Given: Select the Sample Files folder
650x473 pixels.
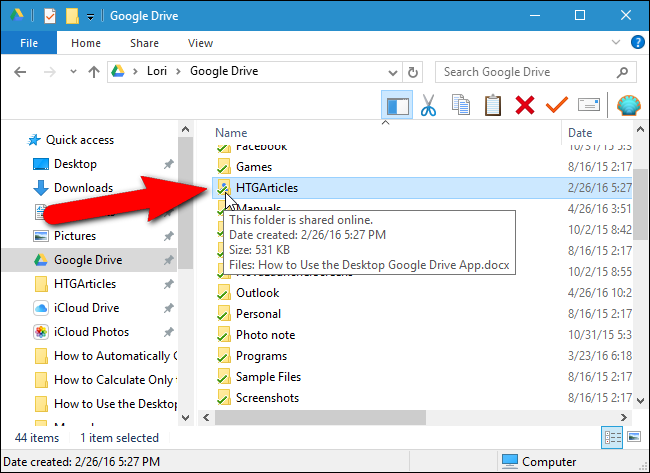Looking at the screenshot, I should click(268, 377).
